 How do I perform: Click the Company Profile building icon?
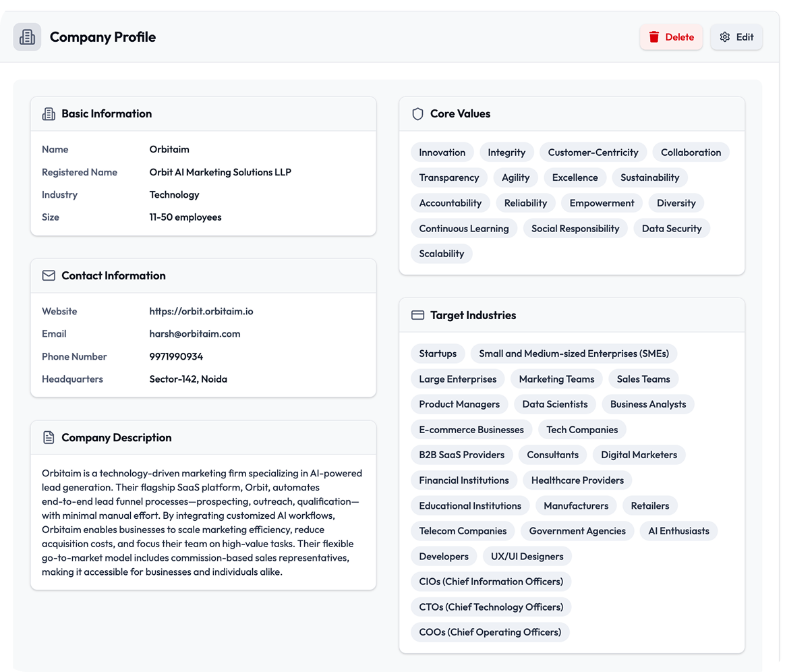coord(27,37)
